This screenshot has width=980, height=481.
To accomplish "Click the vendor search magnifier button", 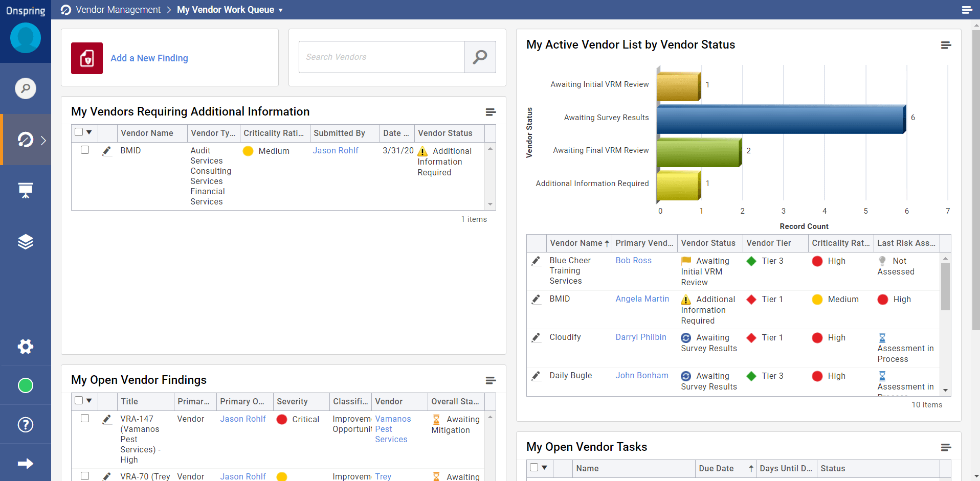I will tap(479, 57).
